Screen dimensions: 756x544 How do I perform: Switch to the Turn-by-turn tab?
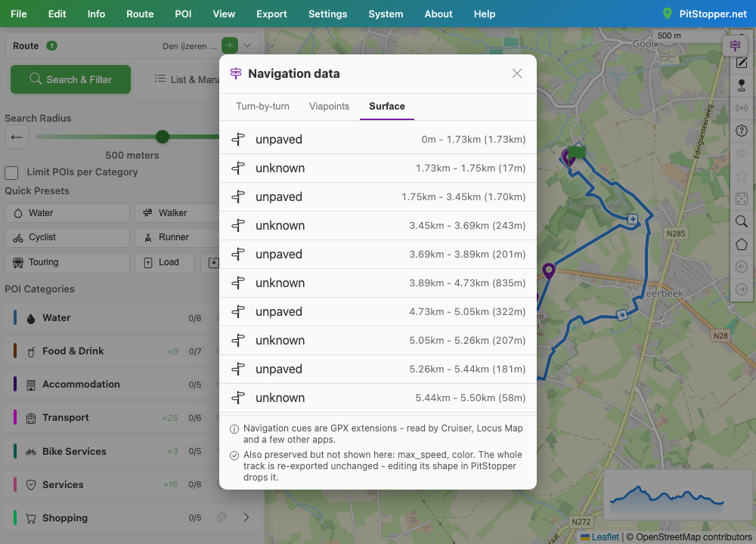pyautogui.click(x=262, y=106)
